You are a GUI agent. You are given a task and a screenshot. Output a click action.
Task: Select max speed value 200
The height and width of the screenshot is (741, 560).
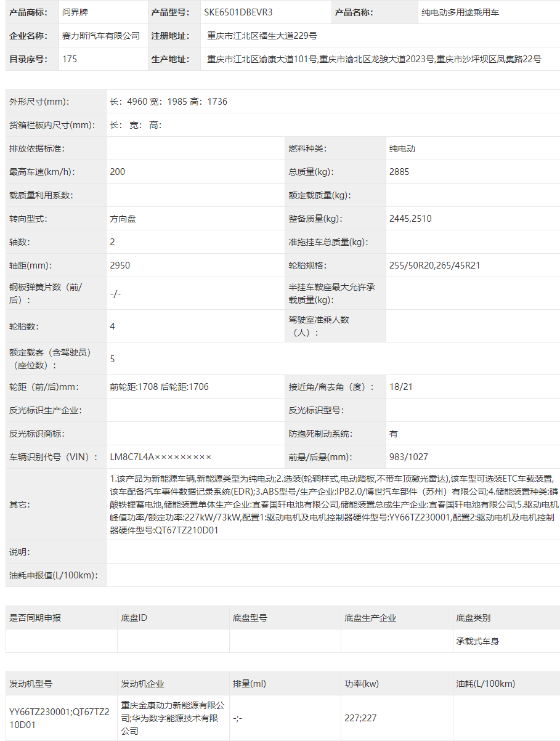pyautogui.click(x=117, y=172)
